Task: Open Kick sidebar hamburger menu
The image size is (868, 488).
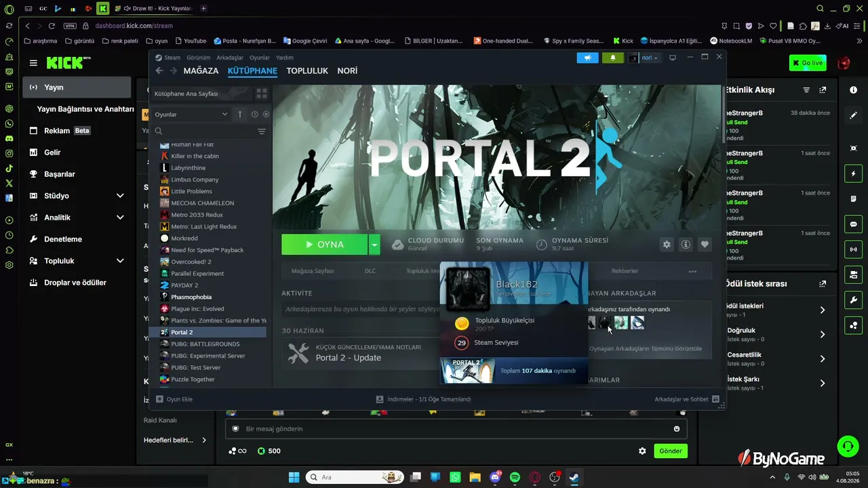Action: 33,63
